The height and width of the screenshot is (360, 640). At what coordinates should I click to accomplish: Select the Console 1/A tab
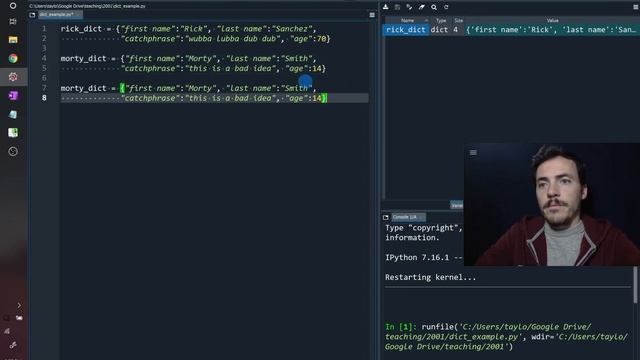tap(407, 217)
